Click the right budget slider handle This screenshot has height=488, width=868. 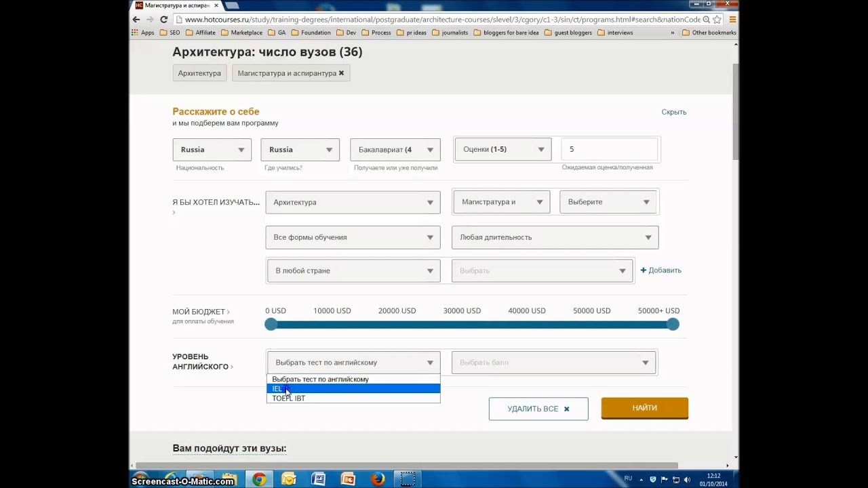tap(673, 325)
